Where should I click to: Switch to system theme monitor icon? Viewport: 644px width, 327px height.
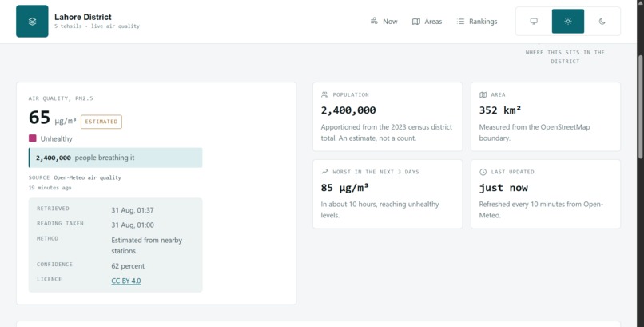[x=534, y=22]
